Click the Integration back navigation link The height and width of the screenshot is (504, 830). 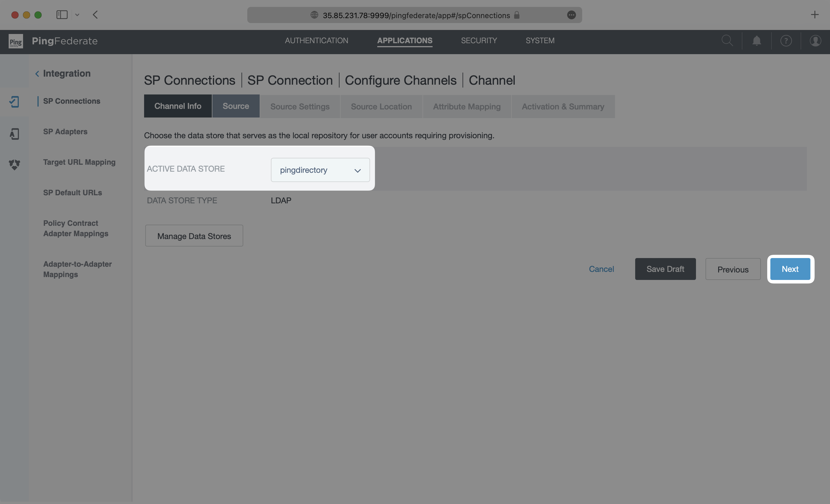point(62,73)
